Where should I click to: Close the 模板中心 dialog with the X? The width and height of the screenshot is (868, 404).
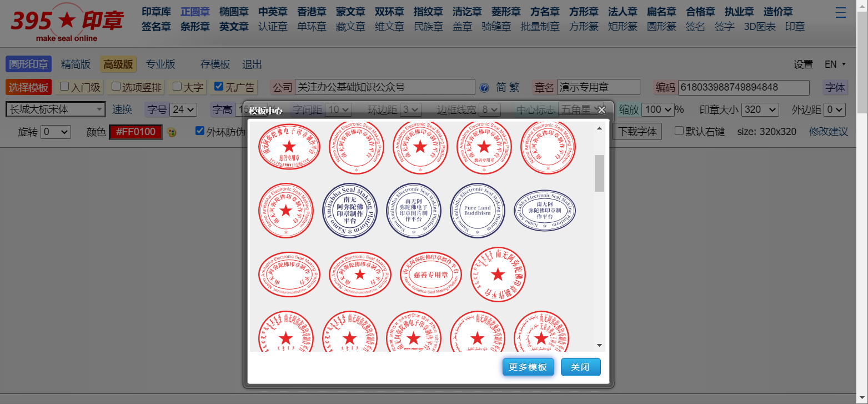601,110
